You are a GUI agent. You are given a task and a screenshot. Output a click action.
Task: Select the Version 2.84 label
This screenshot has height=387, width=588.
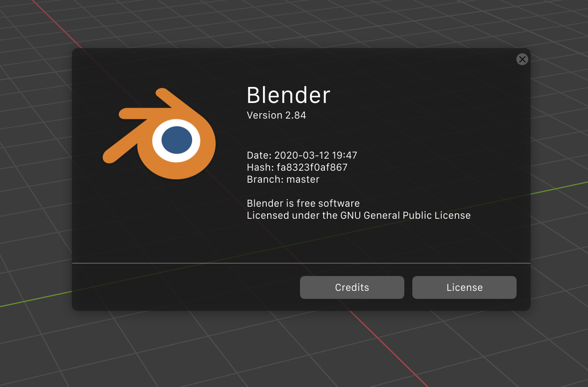276,115
